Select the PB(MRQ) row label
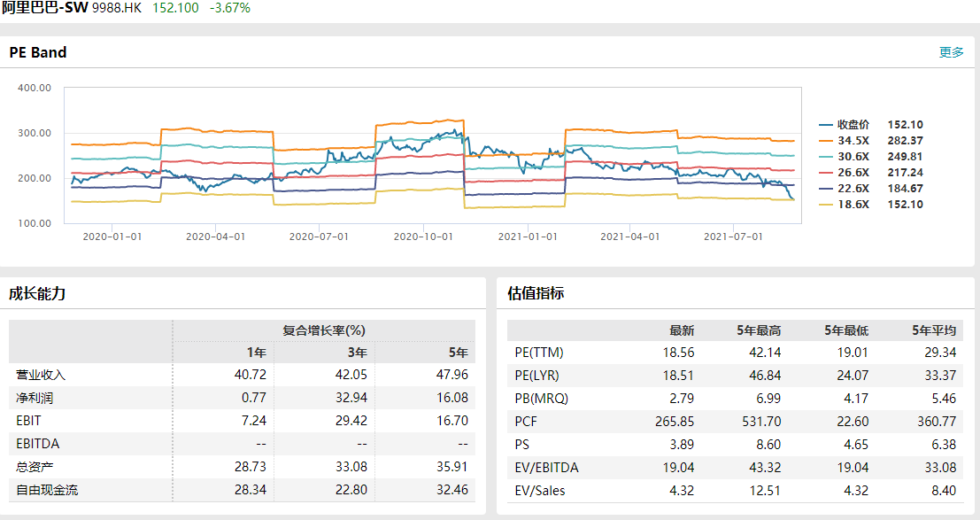This screenshot has height=520, width=980. 541,399
